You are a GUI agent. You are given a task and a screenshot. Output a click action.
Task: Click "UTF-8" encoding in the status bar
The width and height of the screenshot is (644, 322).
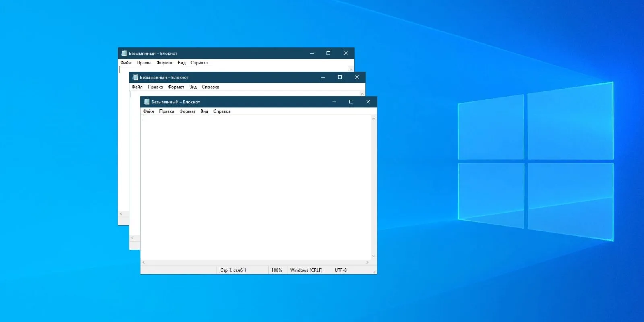[341, 270]
